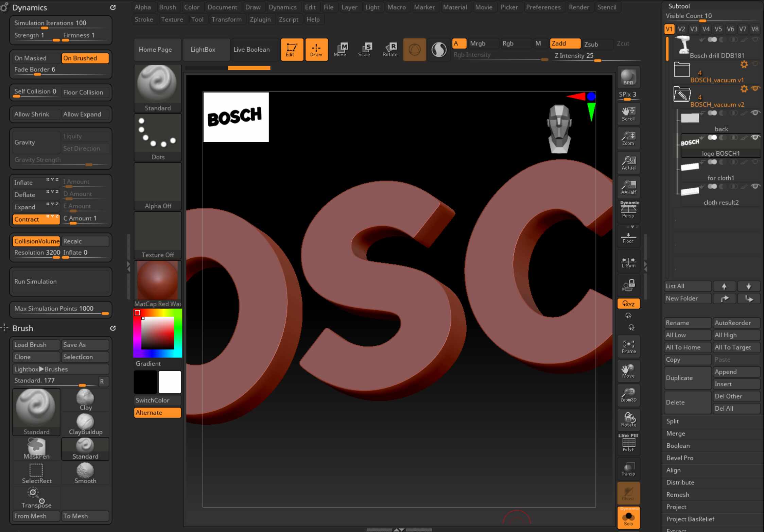
Task: Select the Move gizmo tool in top toolbar
Action: (x=340, y=50)
